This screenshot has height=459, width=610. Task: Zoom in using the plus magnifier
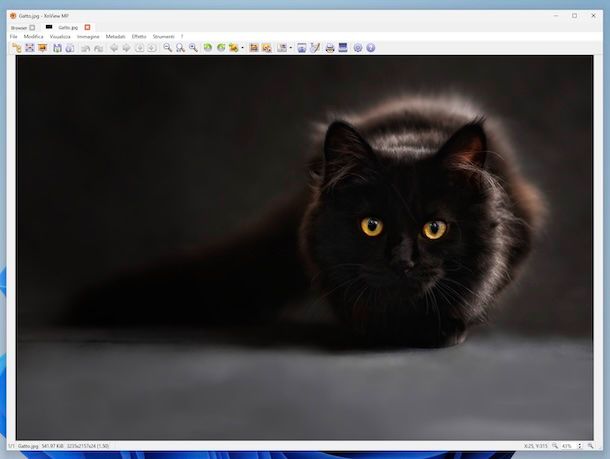(193, 48)
